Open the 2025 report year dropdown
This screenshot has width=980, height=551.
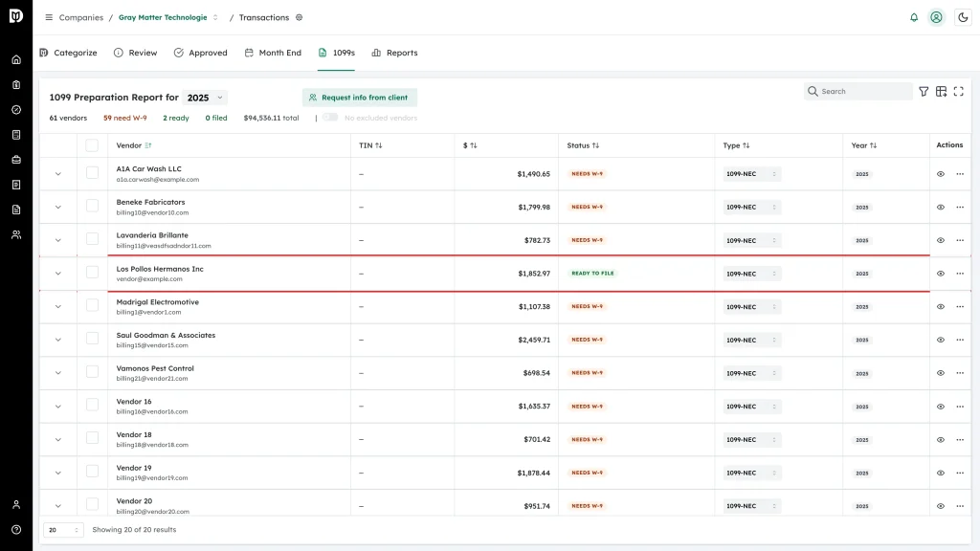(205, 98)
